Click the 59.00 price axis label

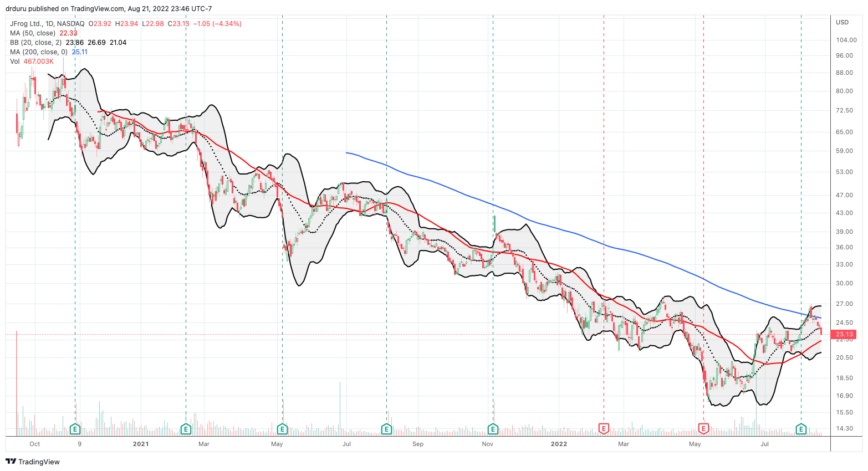tap(844, 151)
